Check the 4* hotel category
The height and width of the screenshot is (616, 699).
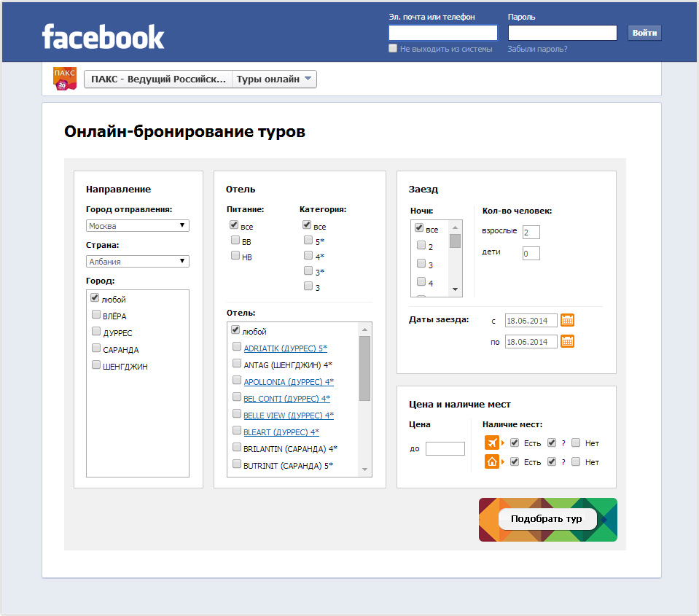[308, 255]
